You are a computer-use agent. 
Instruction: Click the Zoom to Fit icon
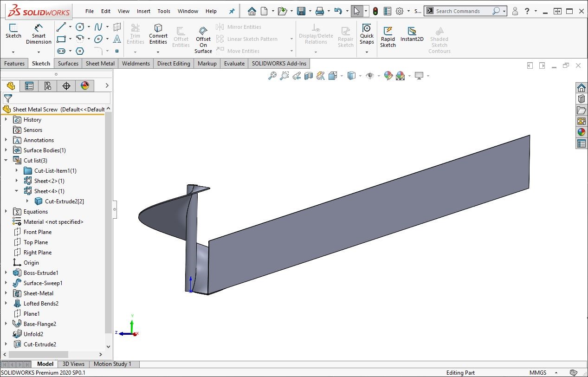[x=272, y=76]
